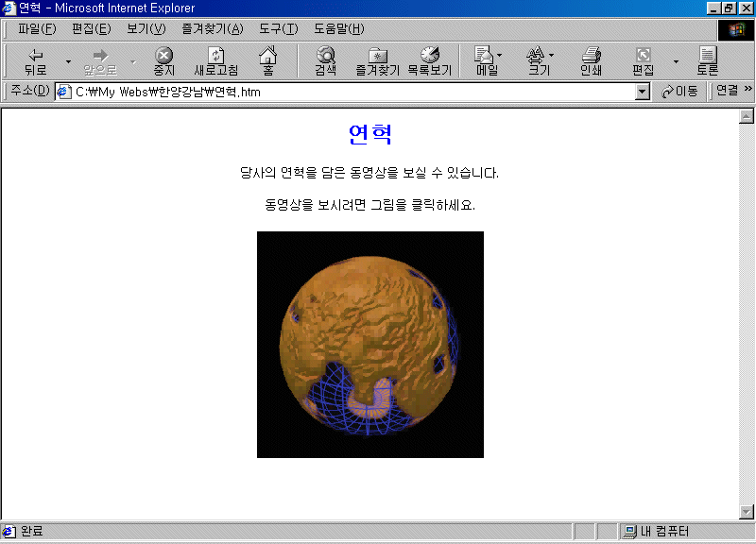Click the 편집 edit toolbar icon
Screen dimensions: 756x544
(644, 55)
